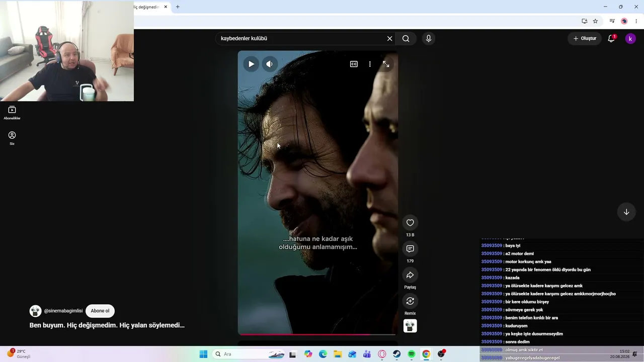Select Google Chrome on the taskbar
Image resolution: width=644 pixels, height=362 pixels.
point(426,354)
